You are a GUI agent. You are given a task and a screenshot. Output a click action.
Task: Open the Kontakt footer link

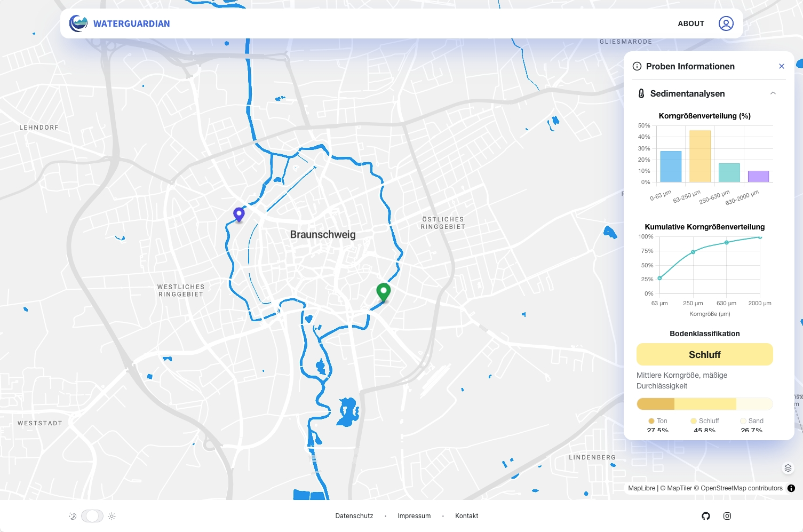point(466,516)
